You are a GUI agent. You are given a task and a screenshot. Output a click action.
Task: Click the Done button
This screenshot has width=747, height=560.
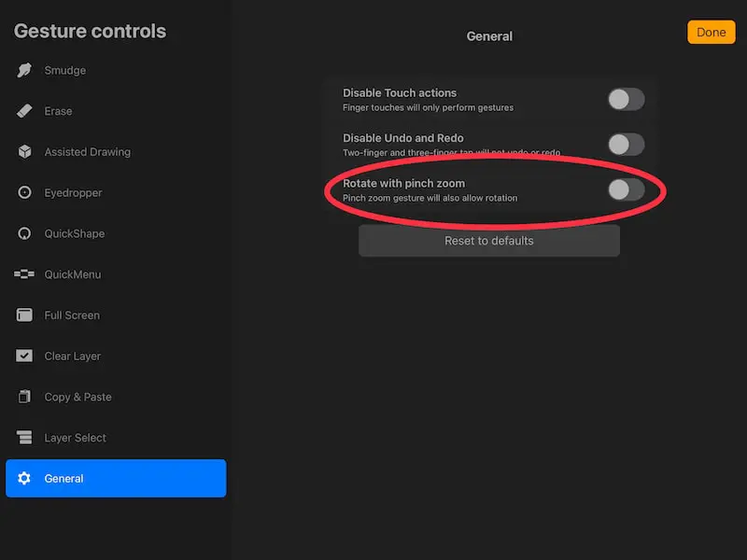[711, 32]
